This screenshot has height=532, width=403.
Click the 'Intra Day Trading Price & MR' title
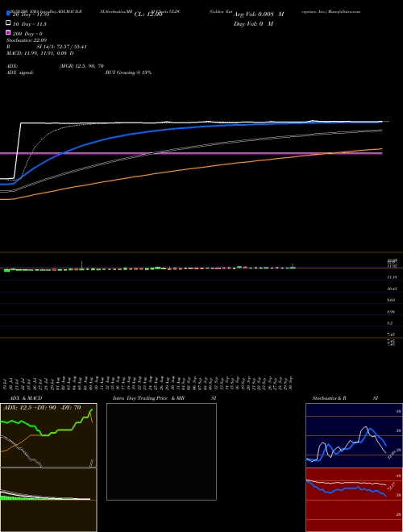coord(148,398)
